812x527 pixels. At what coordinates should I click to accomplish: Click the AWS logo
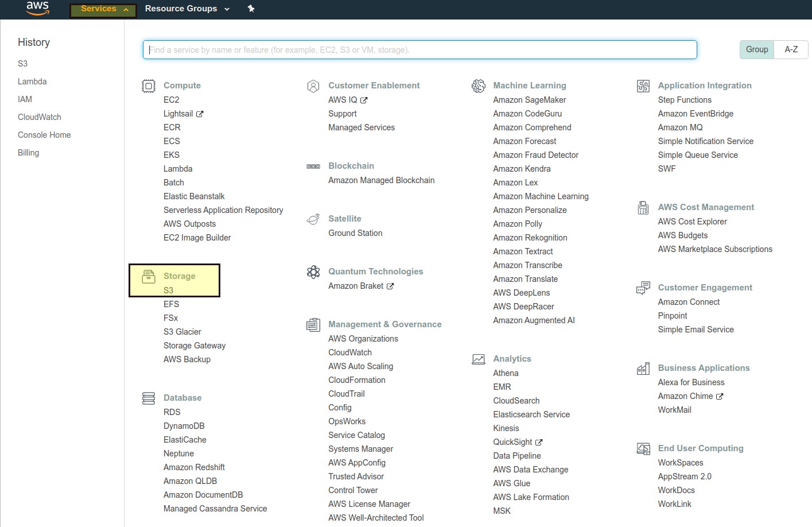tap(37, 8)
